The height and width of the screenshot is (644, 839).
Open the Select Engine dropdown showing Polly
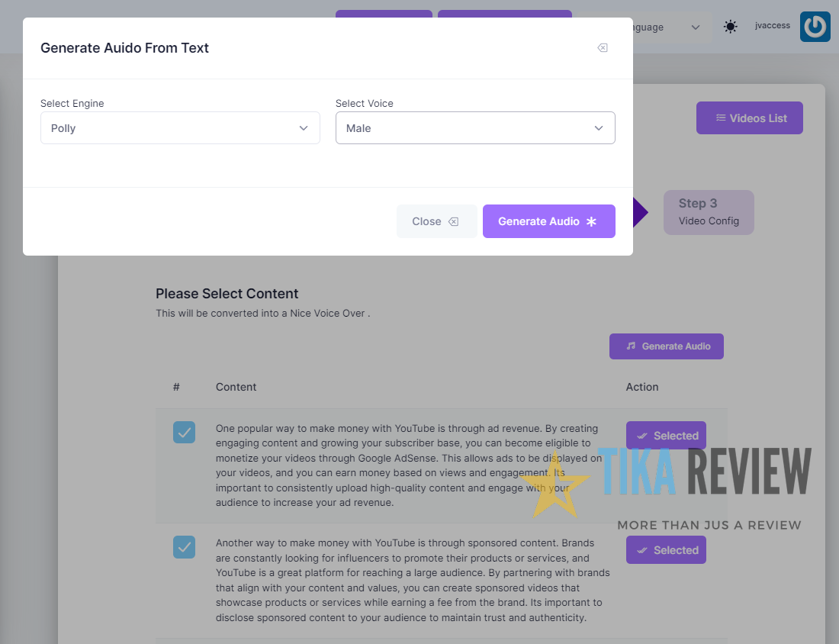(x=180, y=127)
